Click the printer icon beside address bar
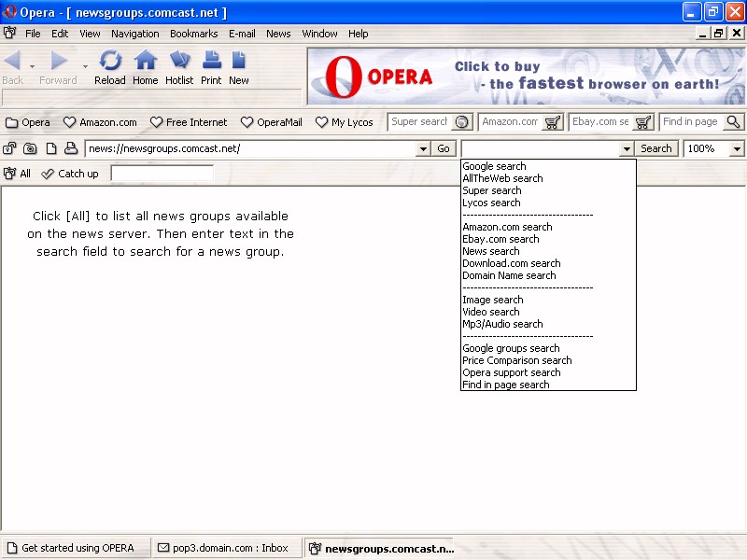The image size is (747, 560). [71, 148]
